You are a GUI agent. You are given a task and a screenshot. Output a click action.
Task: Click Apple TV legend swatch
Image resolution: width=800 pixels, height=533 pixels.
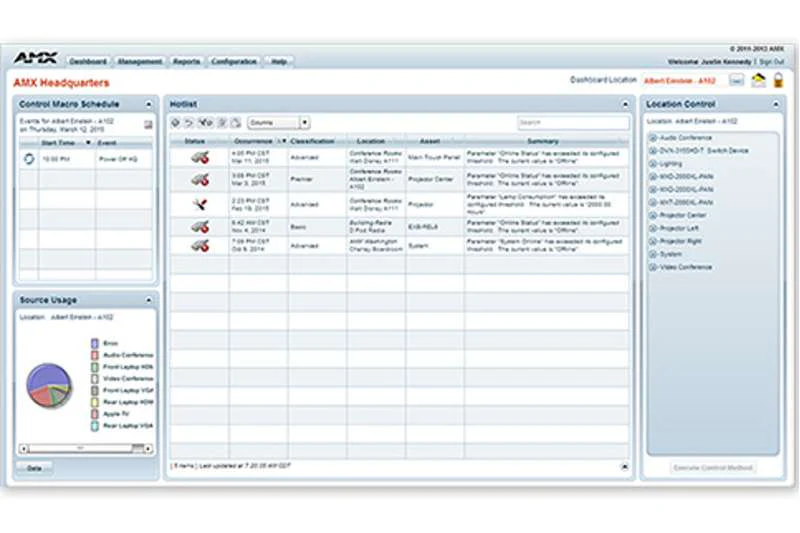click(x=95, y=414)
